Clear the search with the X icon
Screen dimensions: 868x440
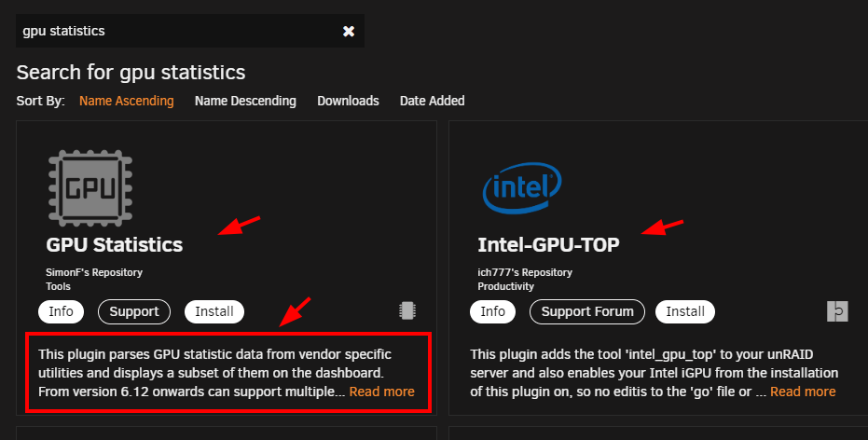(x=348, y=31)
